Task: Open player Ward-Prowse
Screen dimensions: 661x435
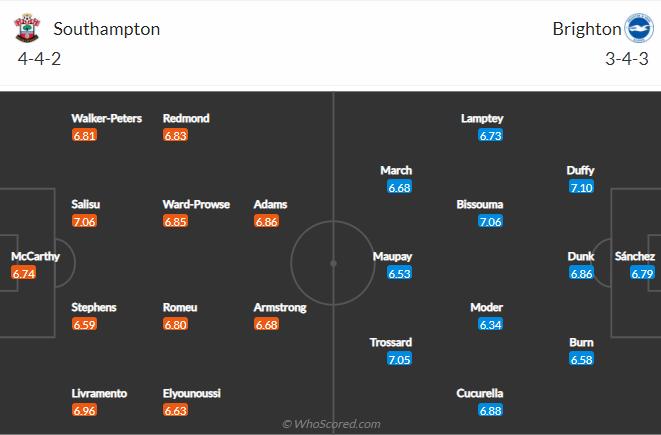Action: pyautogui.click(x=196, y=204)
